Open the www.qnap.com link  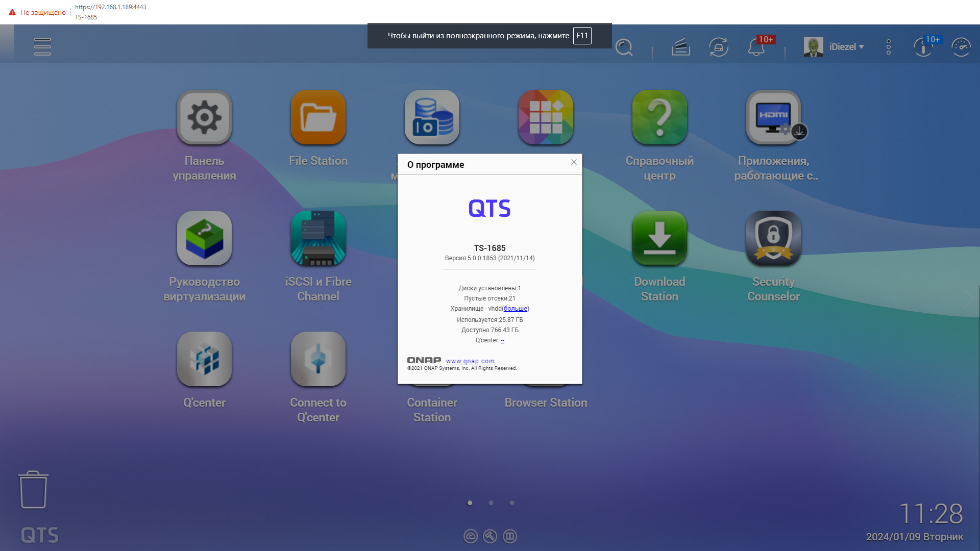470,361
